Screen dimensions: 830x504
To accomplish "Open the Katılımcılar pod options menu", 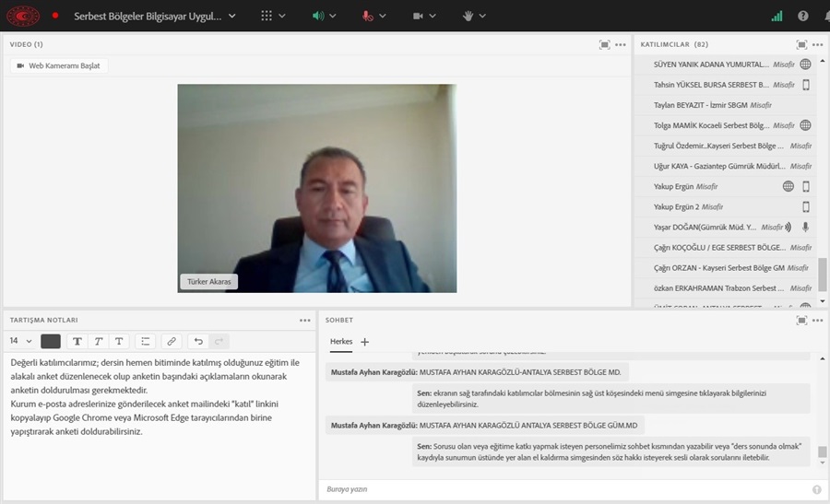I will click(x=818, y=44).
